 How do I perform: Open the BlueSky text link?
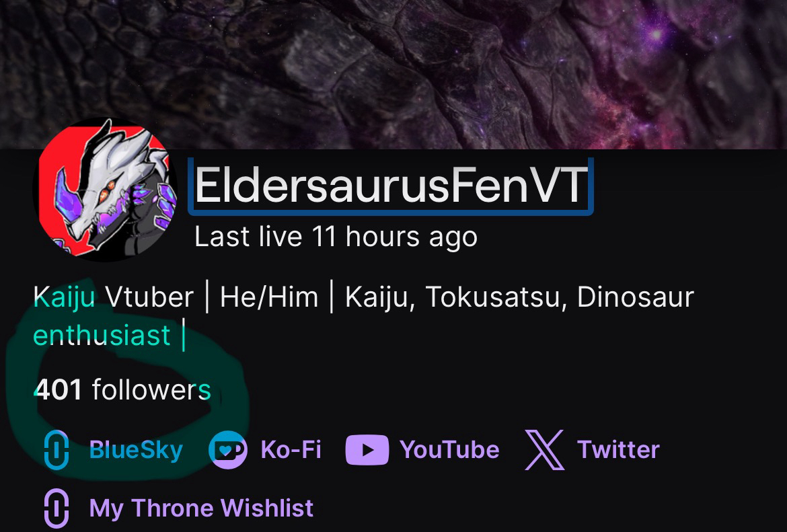(136, 450)
